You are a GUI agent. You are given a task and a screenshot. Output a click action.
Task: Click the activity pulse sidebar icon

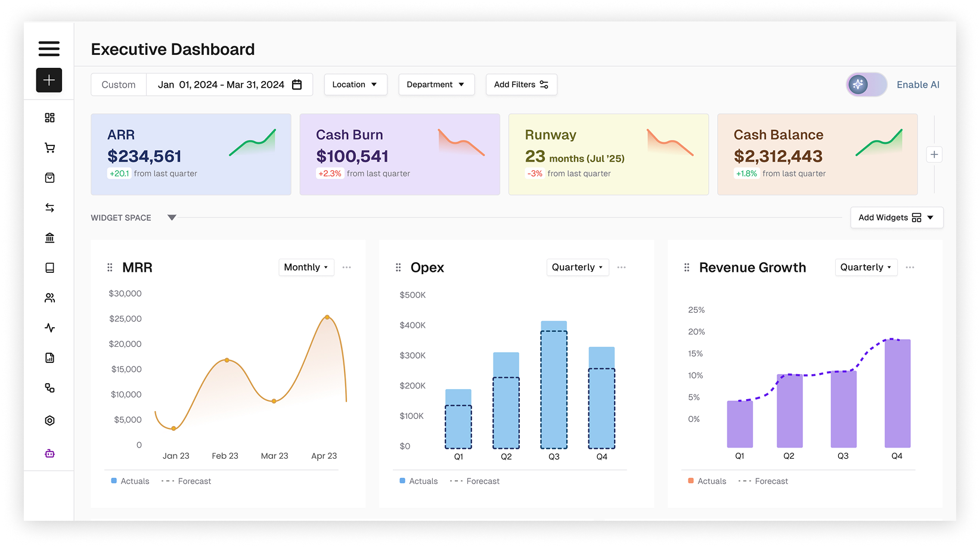(49, 328)
